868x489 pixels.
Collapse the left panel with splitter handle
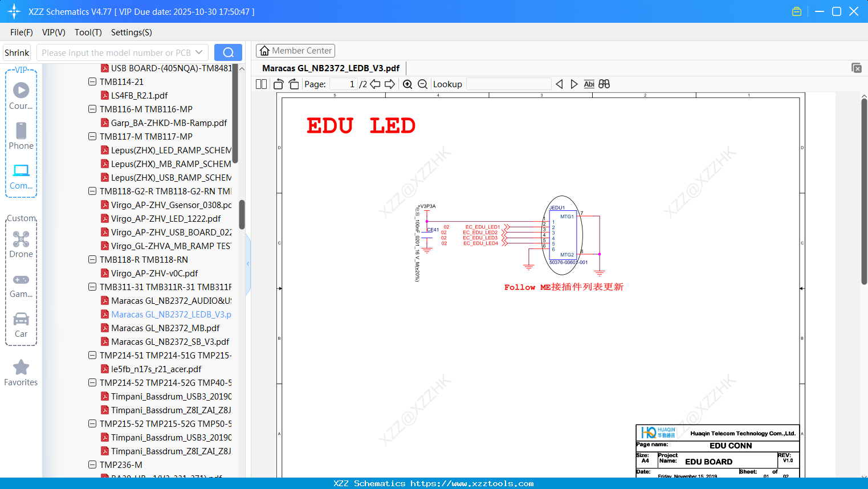coord(248,263)
